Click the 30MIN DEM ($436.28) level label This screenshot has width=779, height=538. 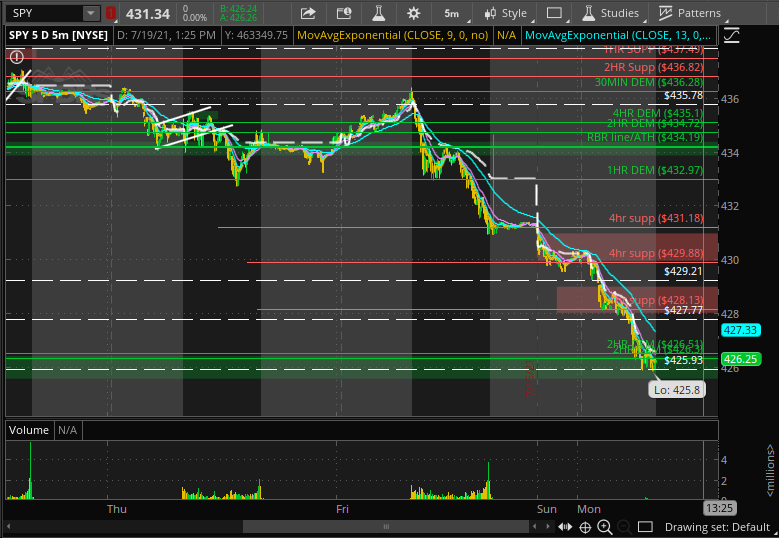tap(649, 82)
